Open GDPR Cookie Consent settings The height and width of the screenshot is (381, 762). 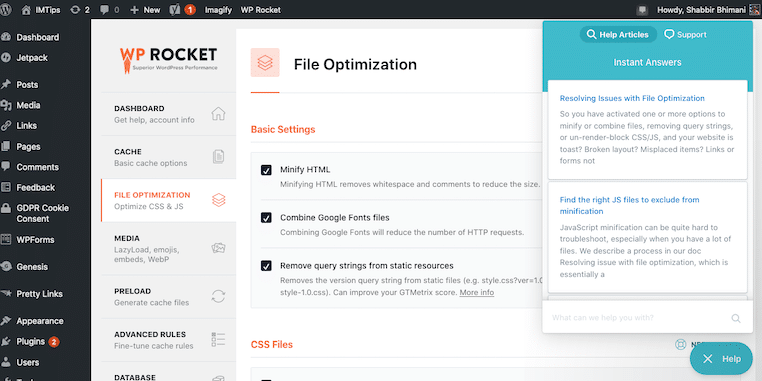coord(42,213)
